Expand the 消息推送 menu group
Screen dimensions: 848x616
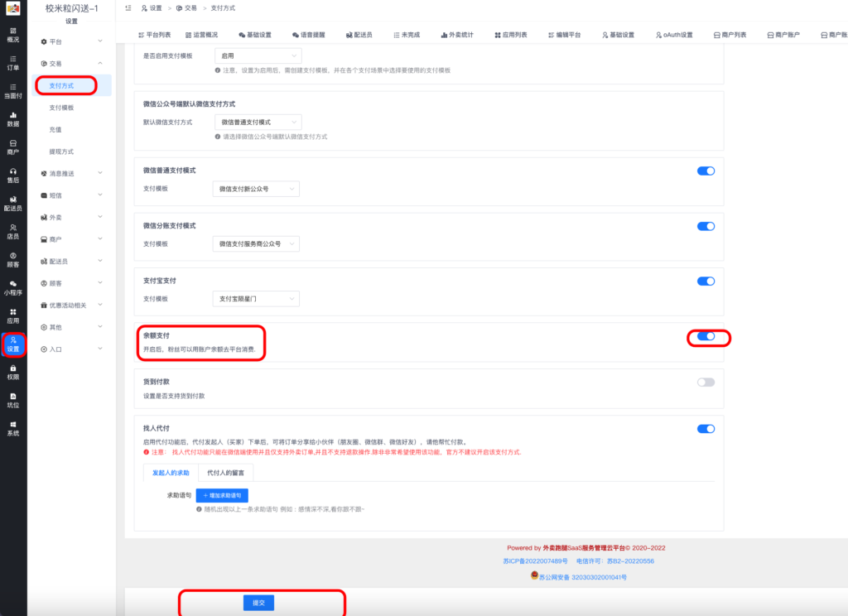[x=71, y=173]
